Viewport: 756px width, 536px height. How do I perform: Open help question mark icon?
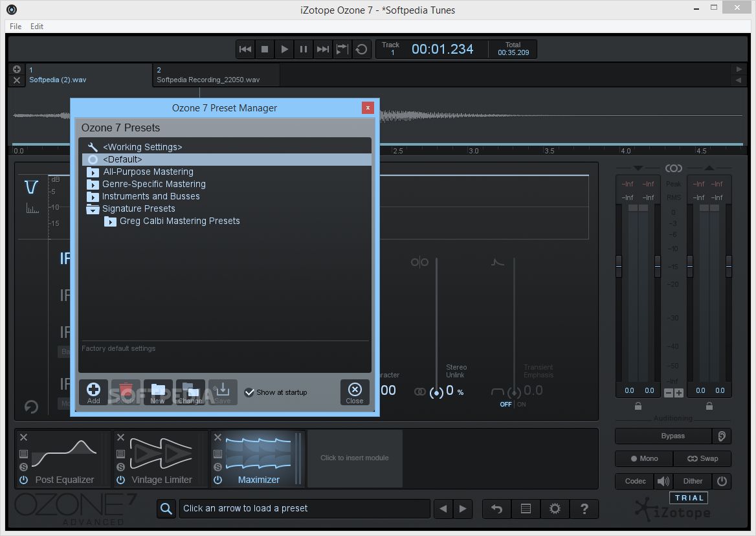pyautogui.click(x=584, y=509)
